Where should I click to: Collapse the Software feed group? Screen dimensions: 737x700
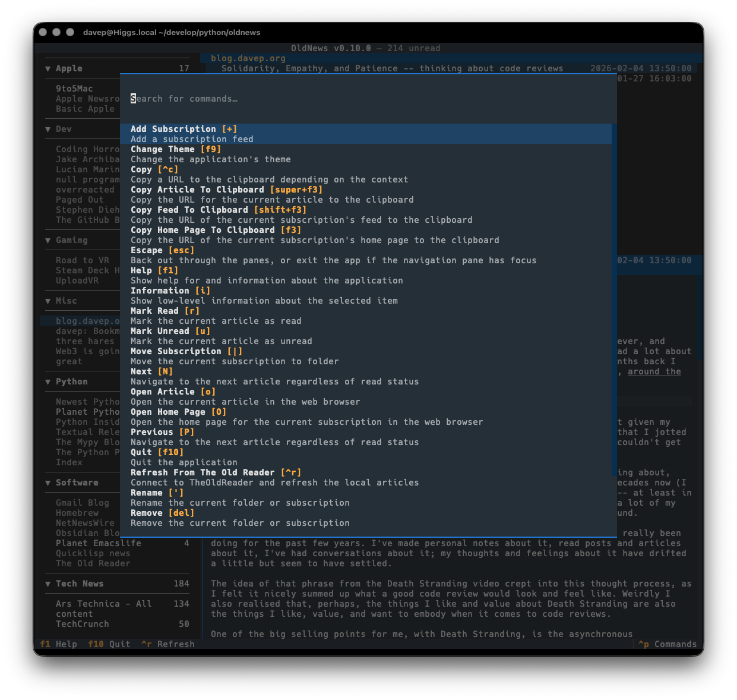point(48,483)
